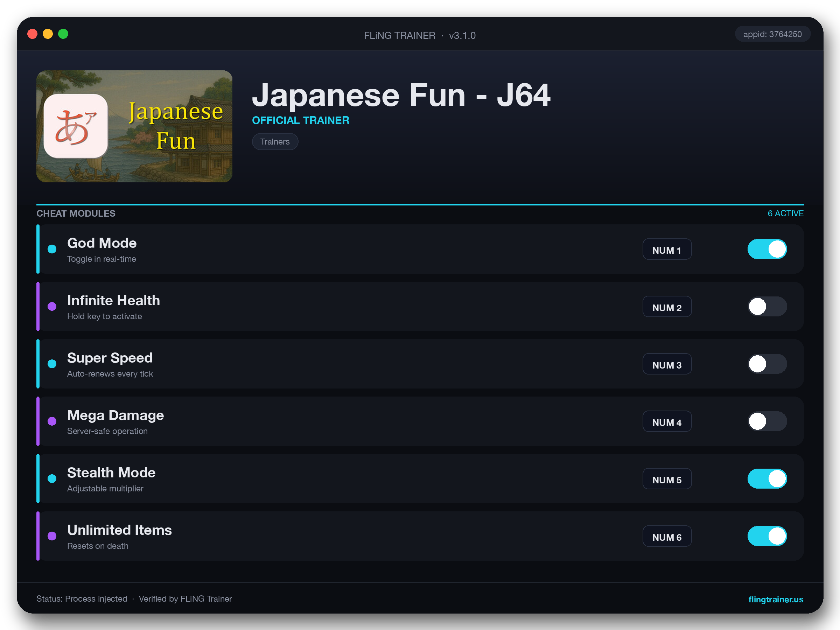Click 'Auto-renews every tick' description
The height and width of the screenshot is (630, 840).
point(110,374)
